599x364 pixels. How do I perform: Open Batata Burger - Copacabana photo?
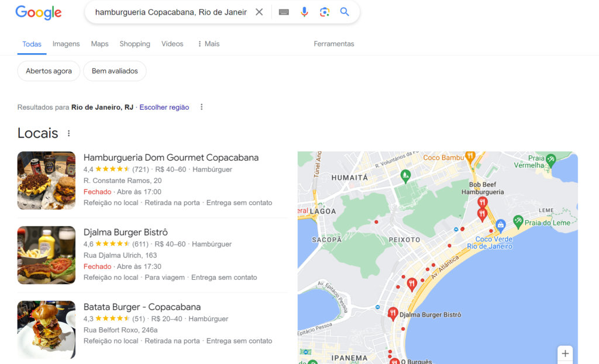click(46, 330)
